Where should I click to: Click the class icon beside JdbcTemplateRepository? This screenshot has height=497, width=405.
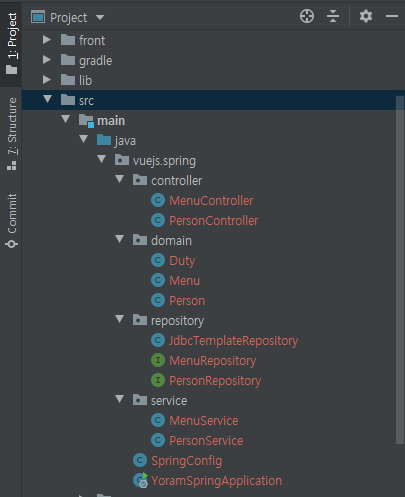pyautogui.click(x=158, y=340)
